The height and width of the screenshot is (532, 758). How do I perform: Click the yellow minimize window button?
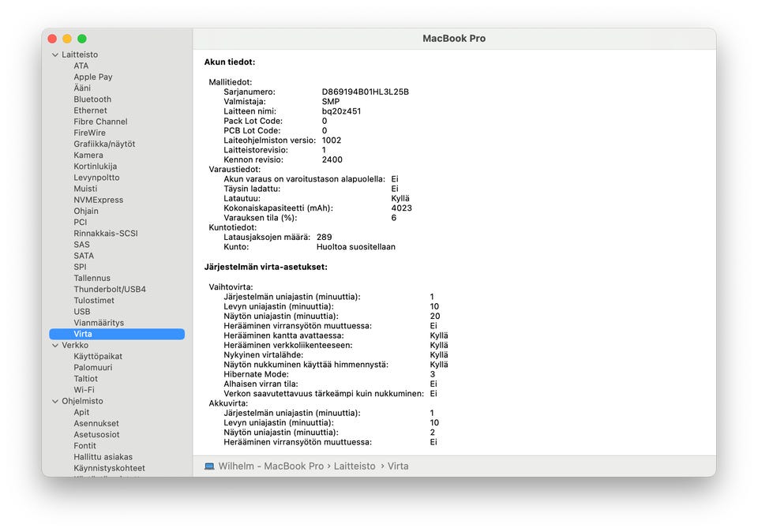pos(67,39)
